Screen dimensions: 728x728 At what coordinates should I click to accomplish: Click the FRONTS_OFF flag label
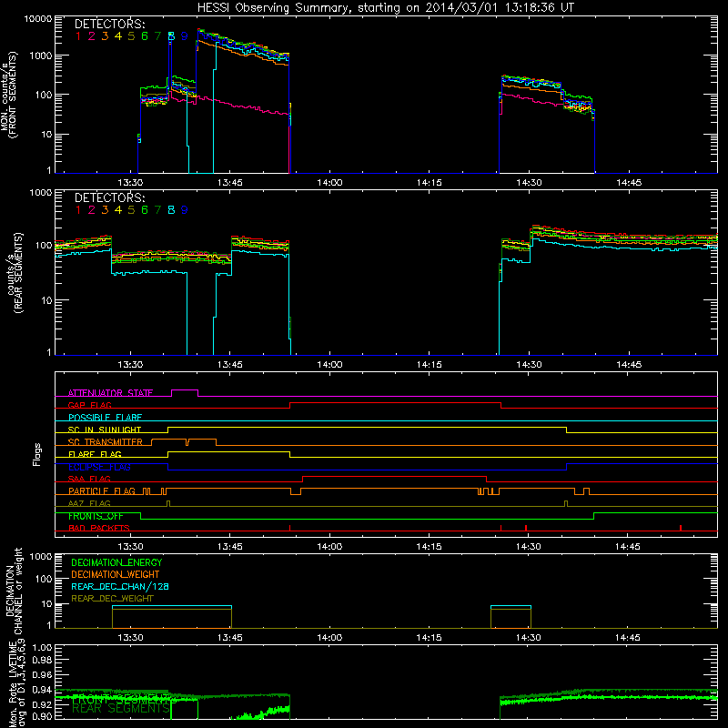tap(96, 516)
